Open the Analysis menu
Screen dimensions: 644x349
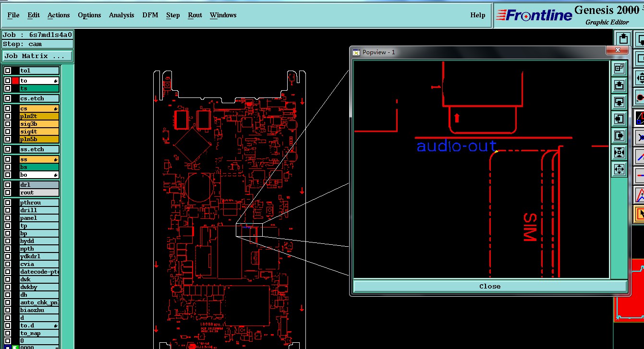122,15
